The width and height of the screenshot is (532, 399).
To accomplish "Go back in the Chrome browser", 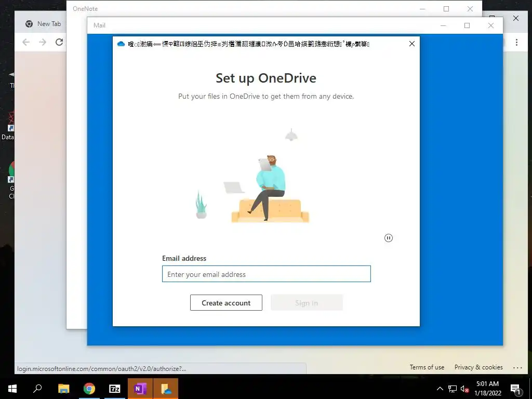I will click(26, 42).
